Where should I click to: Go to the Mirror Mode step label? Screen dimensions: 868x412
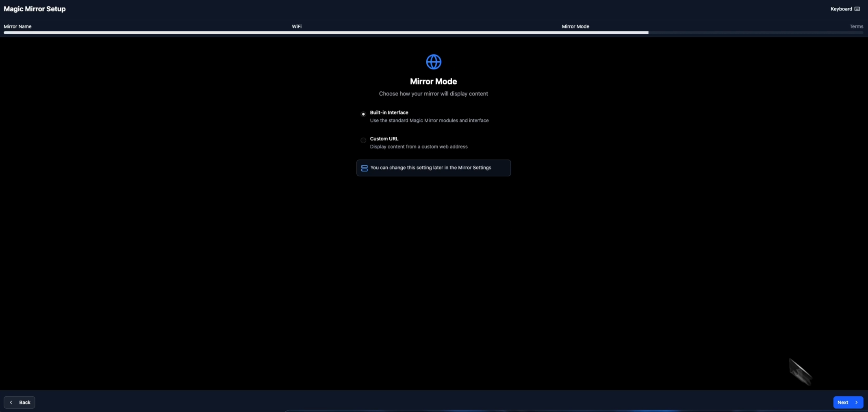click(575, 26)
